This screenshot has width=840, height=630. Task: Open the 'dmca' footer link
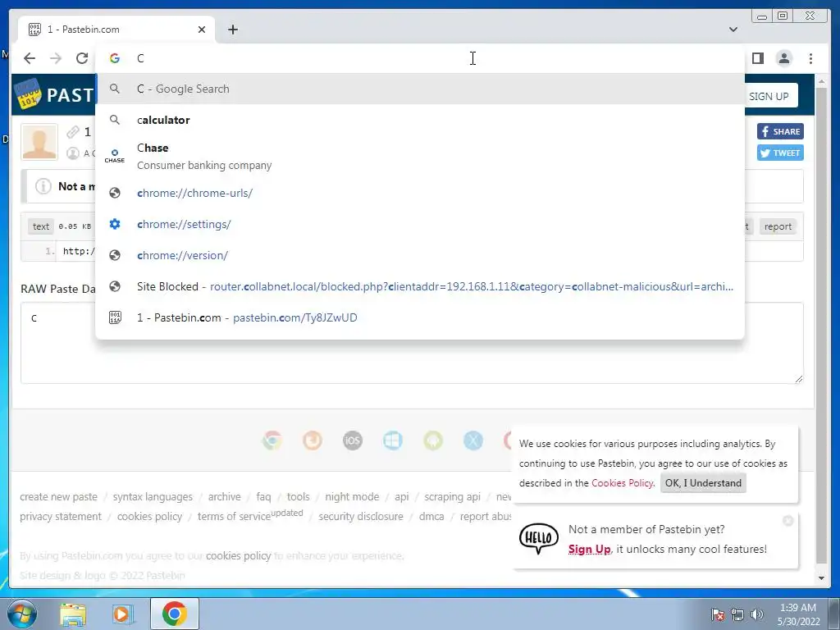(x=431, y=517)
